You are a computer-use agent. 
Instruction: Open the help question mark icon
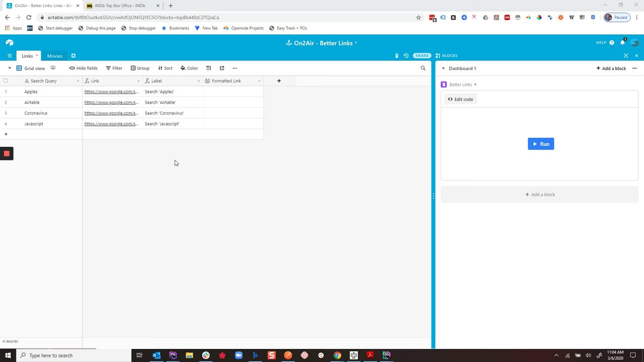pos(612,43)
